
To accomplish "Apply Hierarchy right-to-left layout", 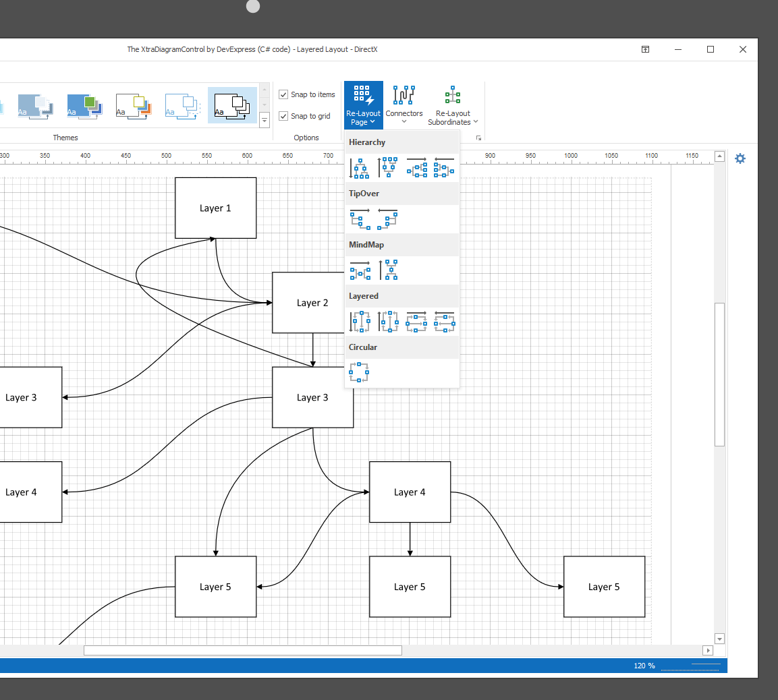I will tap(444, 169).
